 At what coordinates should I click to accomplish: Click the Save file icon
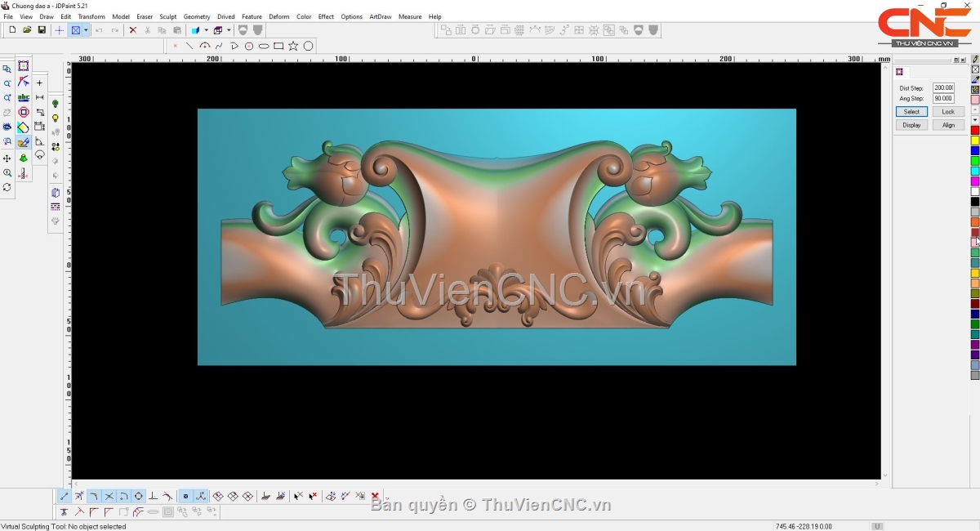tap(42, 30)
